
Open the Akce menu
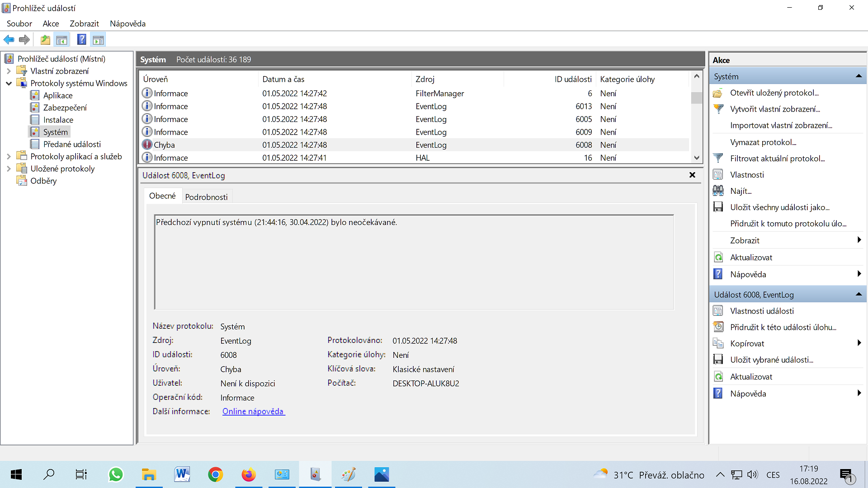[51, 23]
